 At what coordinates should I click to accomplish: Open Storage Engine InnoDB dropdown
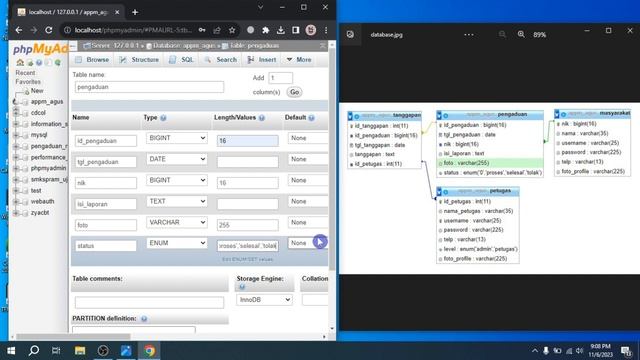(264, 300)
